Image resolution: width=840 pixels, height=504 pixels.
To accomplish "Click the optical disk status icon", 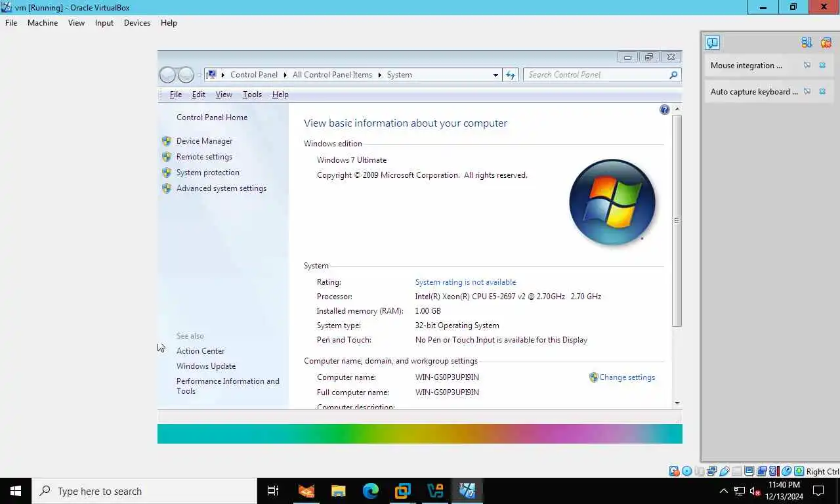I will click(x=686, y=471).
